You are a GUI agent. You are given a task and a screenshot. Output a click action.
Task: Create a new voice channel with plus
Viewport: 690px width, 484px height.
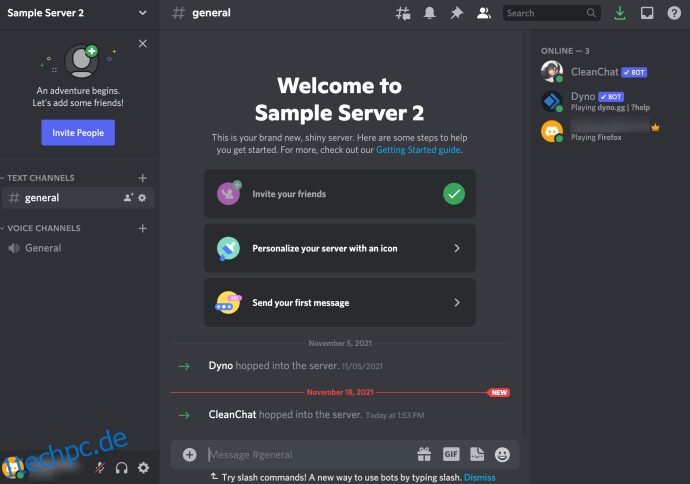[143, 228]
